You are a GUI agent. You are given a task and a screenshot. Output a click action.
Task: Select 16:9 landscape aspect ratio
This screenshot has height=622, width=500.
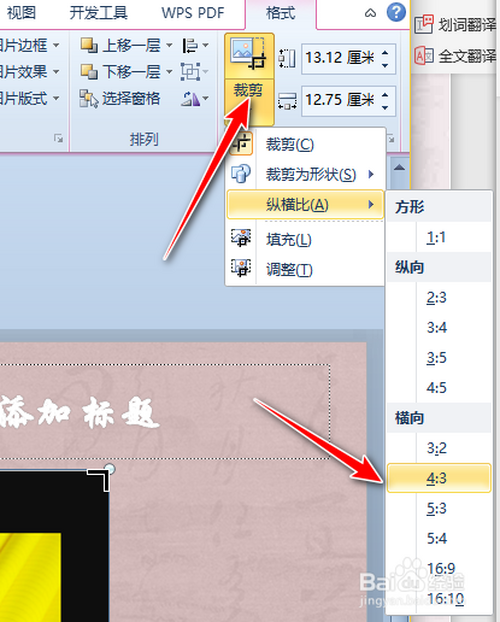[x=439, y=568]
